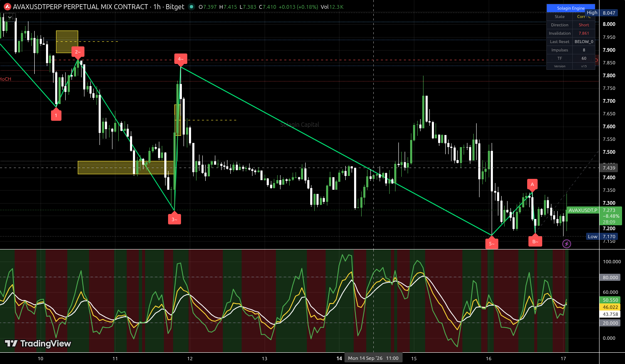This screenshot has width=625, height=364.
Task: Select the corrective wave A label
Action: [x=532, y=185]
